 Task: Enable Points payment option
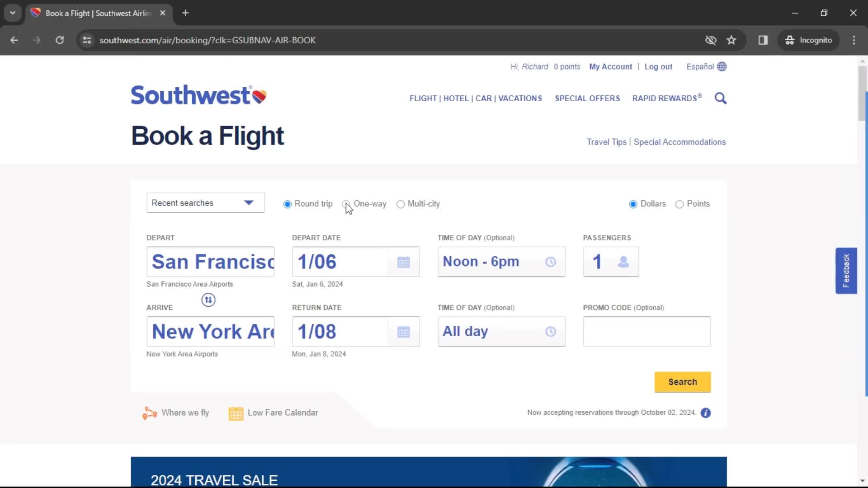click(x=679, y=204)
